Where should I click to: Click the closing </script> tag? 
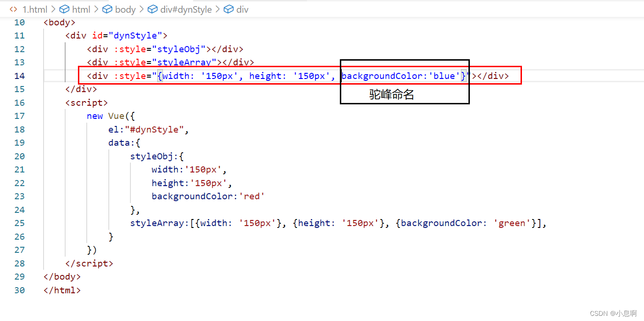(x=89, y=264)
